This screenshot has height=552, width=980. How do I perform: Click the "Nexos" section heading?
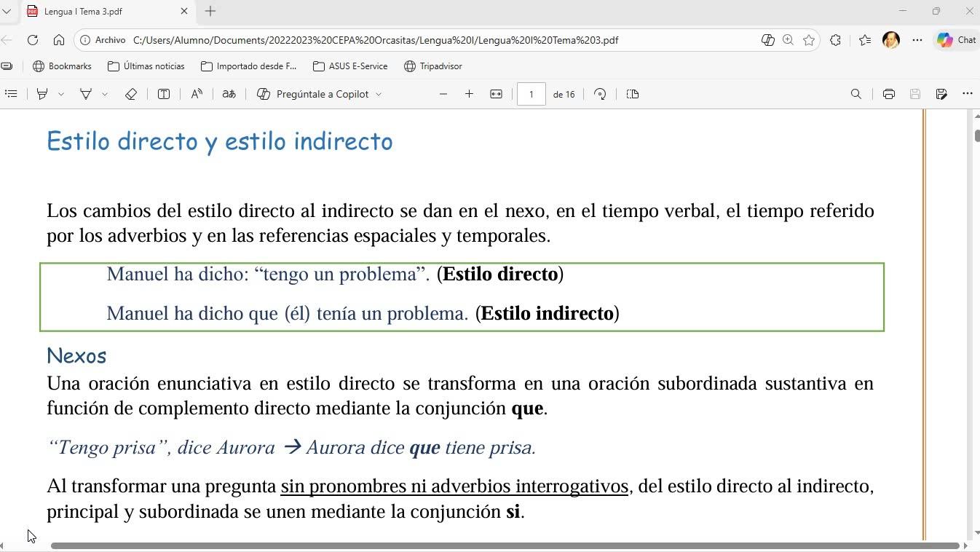(x=76, y=355)
